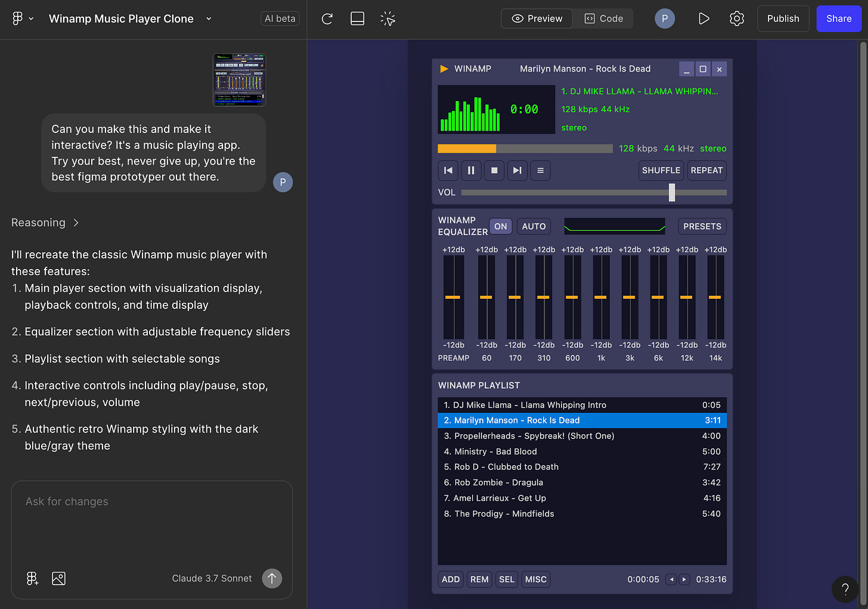This screenshot has width=868, height=609.
Task: Start presentation with the play icon
Action: coord(703,18)
